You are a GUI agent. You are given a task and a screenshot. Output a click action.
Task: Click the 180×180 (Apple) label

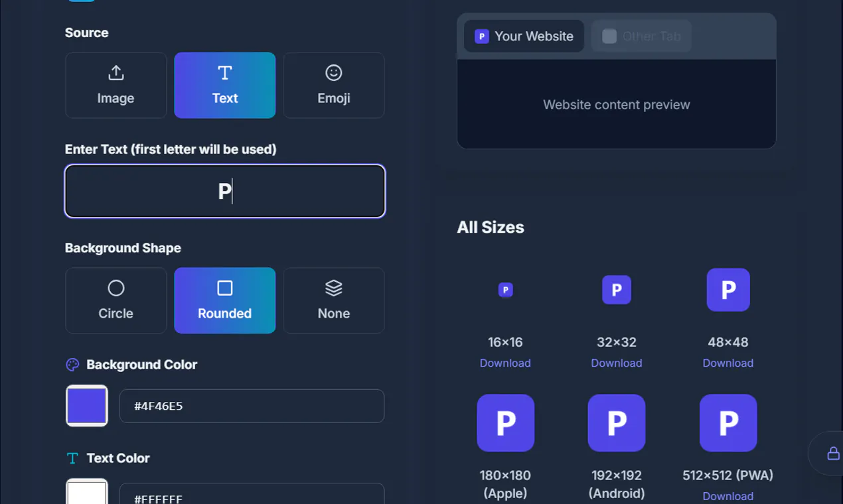pos(505,484)
